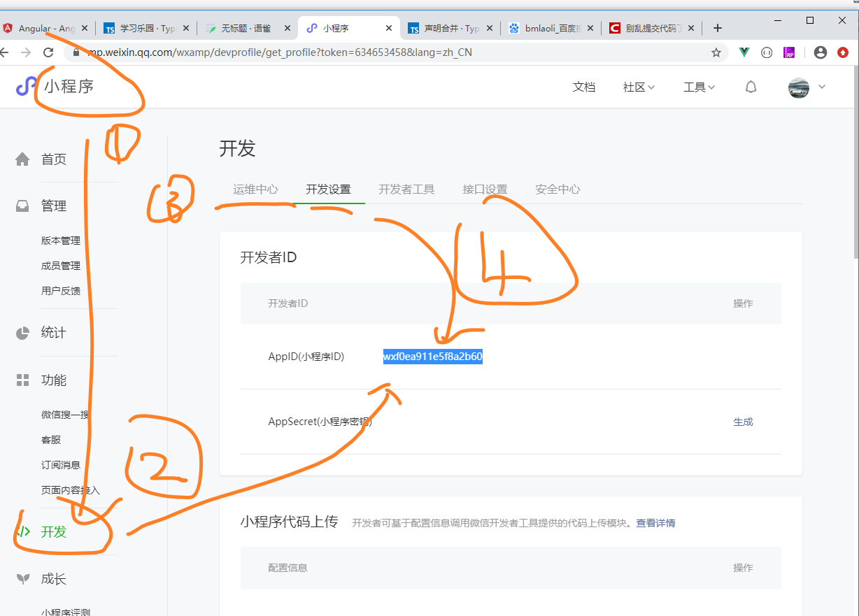The height and width of the screenshot is (616, 859).
Task: Expand the 工具 dropdown menu
Action: tap(699, 87)
